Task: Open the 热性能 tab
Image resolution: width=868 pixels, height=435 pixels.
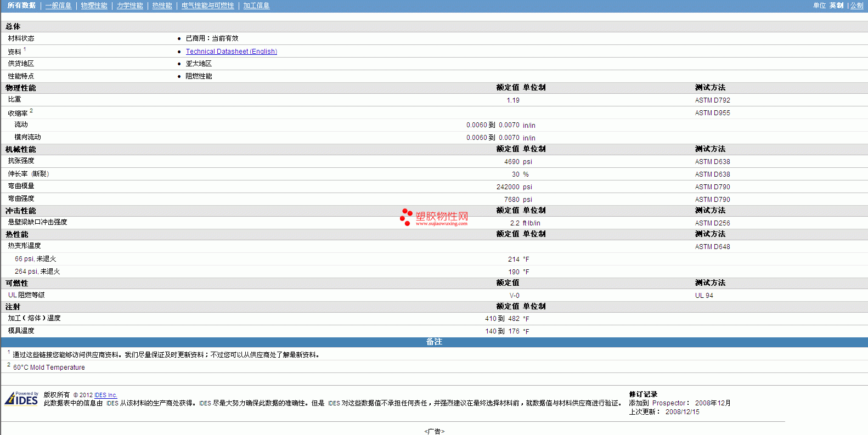Action: pyautogui.click(x=162, y=5)
